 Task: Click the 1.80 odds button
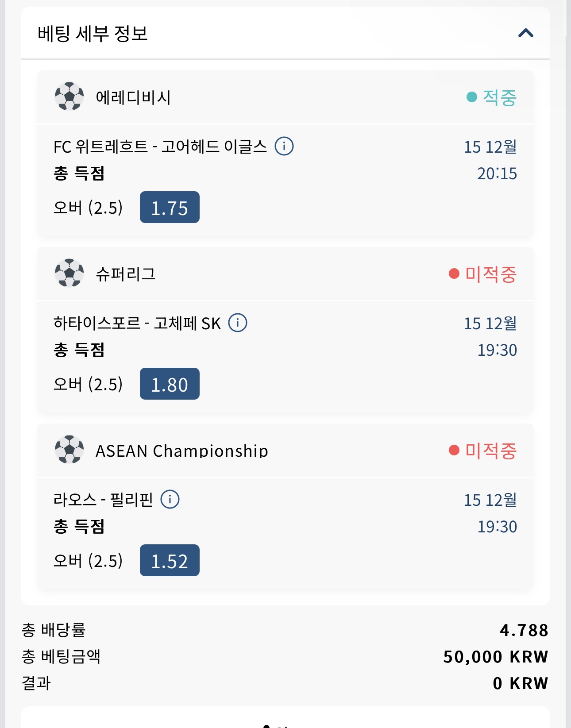point(170,384)
